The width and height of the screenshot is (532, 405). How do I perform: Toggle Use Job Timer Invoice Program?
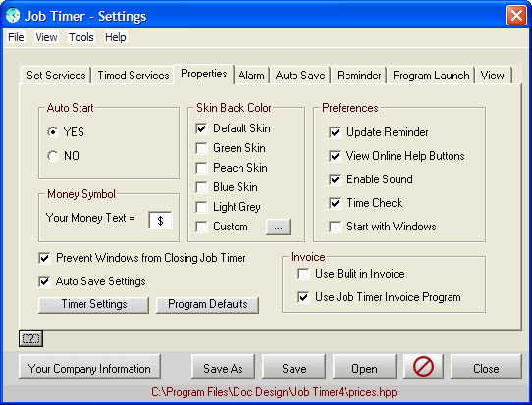tap(303, 297)
